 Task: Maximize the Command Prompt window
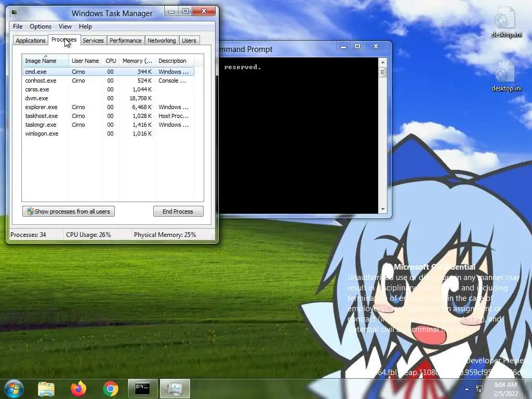(357, 46)
